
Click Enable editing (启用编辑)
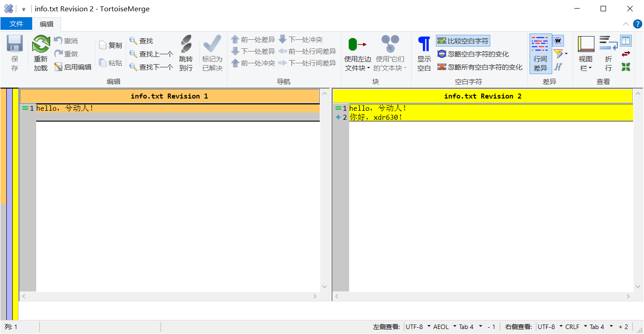73,67
